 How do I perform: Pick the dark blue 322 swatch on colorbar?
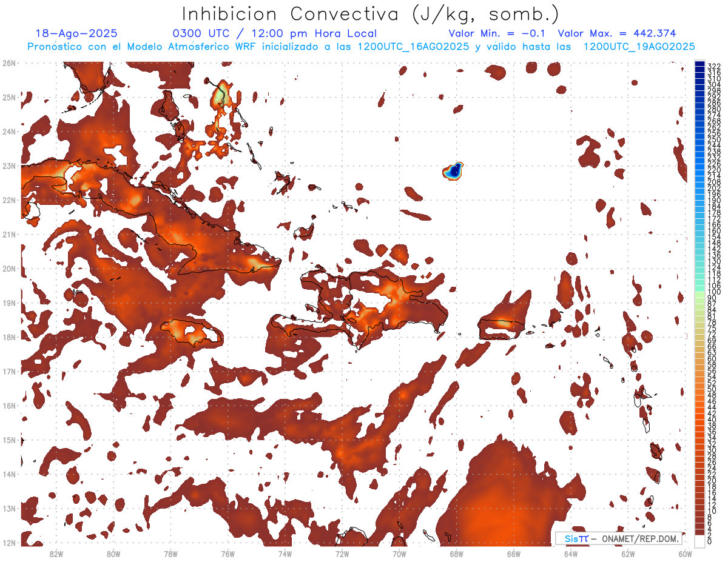[x=699, y=65]
